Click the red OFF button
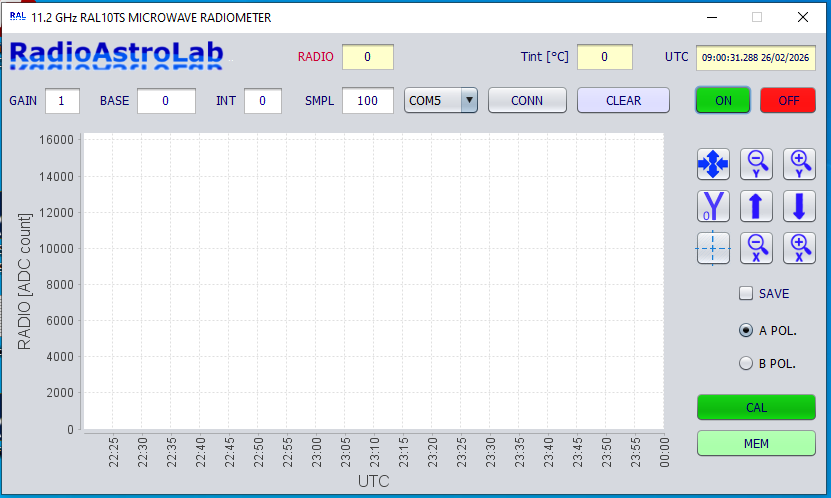Screen dimensions: 831x498 coord(788,100)
